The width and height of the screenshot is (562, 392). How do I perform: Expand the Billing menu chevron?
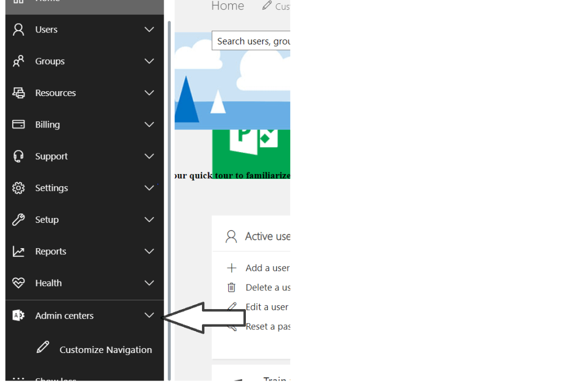click(x=149, y=125)
